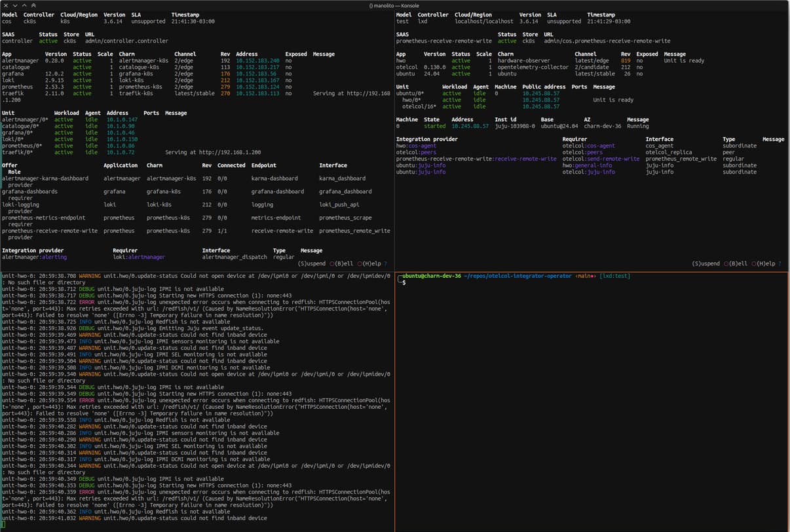The width and height of the screenshot is (790, 532).
Task: Click the question mark icon in the left cos pane
Action: (x=385, y=263)
